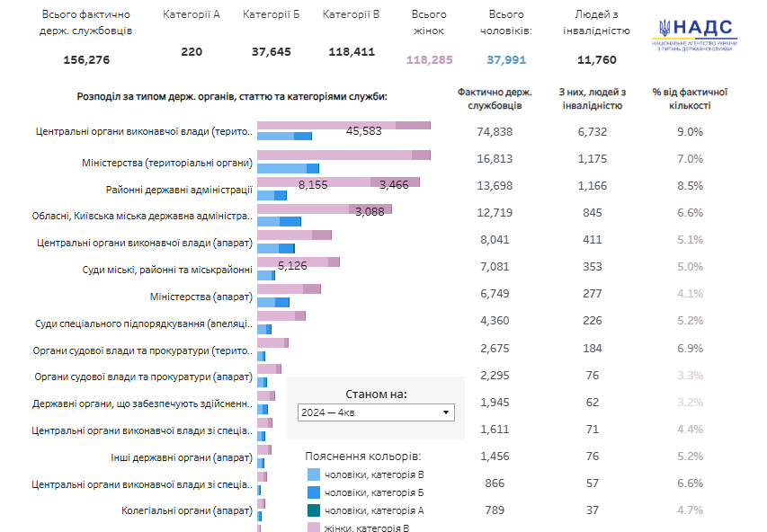The height and width of the screenshot is (532, 767).
Task: Select the teal 'чоловіки, категорія А' legend swatch
Action: 313,510
